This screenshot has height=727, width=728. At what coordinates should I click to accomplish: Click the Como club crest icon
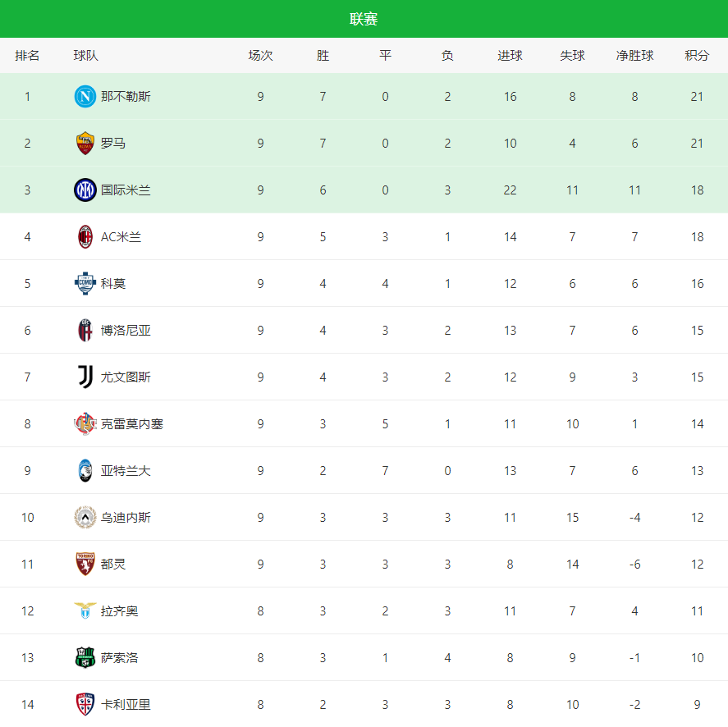coord(85,284)
